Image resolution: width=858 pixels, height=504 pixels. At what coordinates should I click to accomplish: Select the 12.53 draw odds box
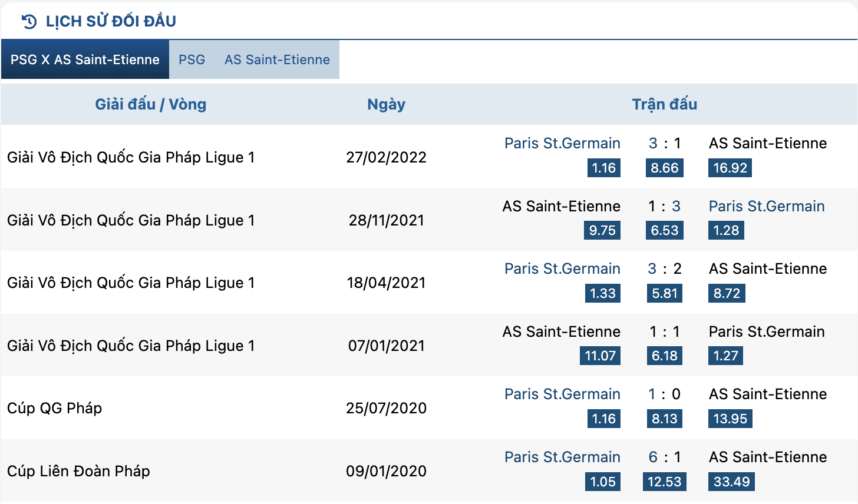coord(664,482)
